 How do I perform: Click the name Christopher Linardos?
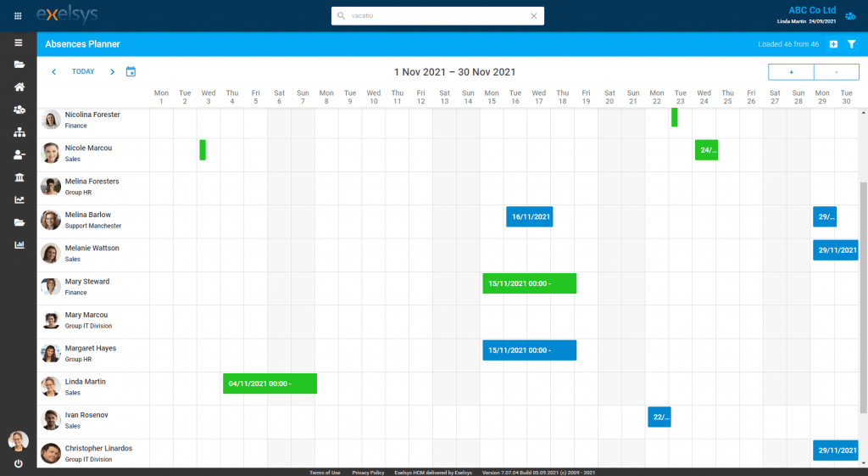pyautogui.click(x=98, y=448)
